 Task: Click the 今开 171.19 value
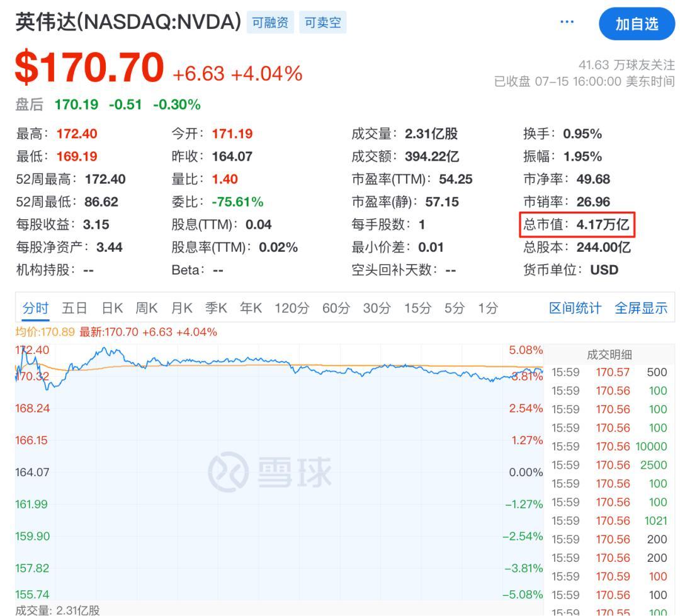pos(232,134)
